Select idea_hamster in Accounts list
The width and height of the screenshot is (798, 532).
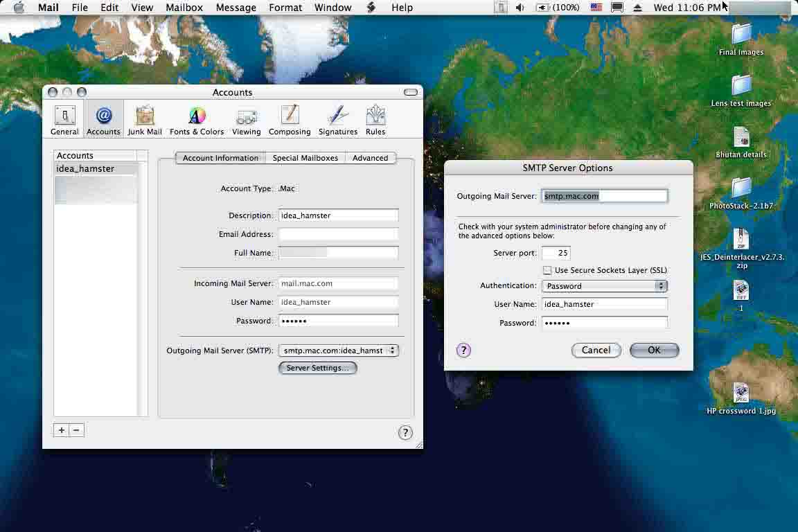click(x=96, y=168)
